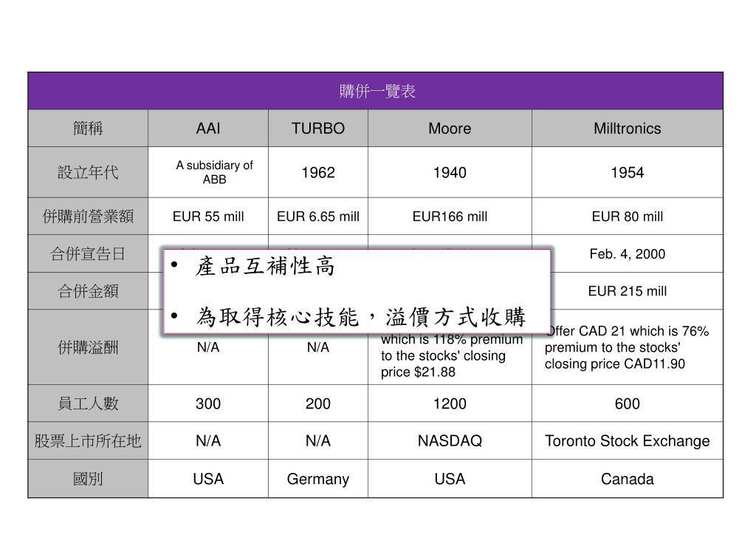Click the EUR 55 mill cell
Image resolution: width=756 pixels, height=535 pixels.
(208, 217)
